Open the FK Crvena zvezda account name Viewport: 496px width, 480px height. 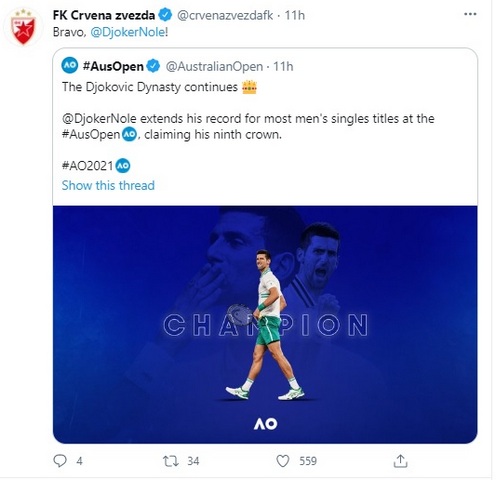click(104, 15)
